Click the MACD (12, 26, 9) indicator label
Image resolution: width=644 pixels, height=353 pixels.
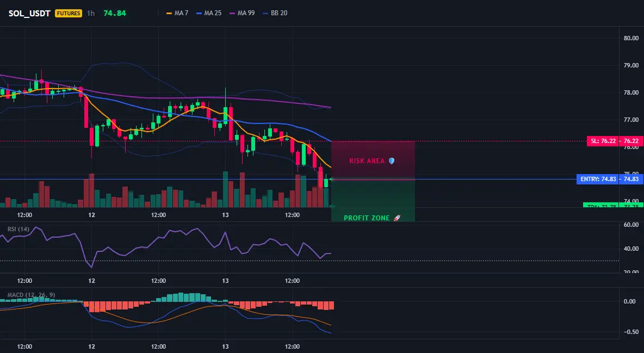[31, 295]
